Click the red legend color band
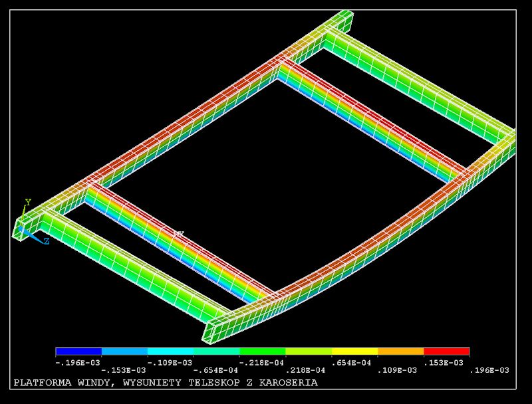 click(447, 351)
